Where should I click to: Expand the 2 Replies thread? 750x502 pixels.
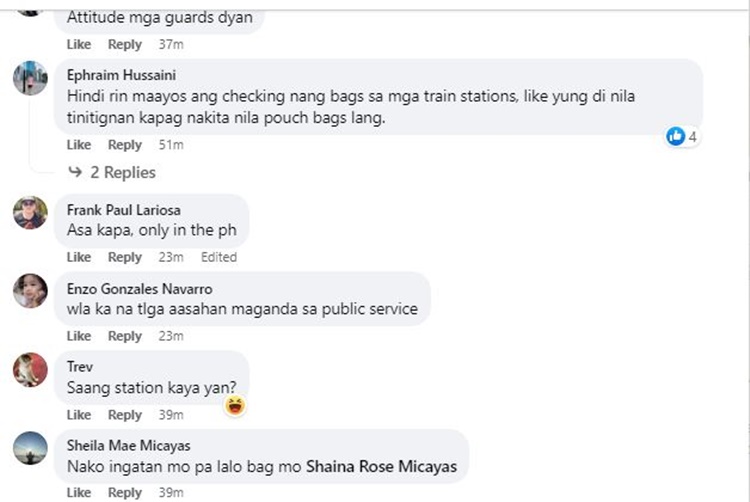coord(123,172)
